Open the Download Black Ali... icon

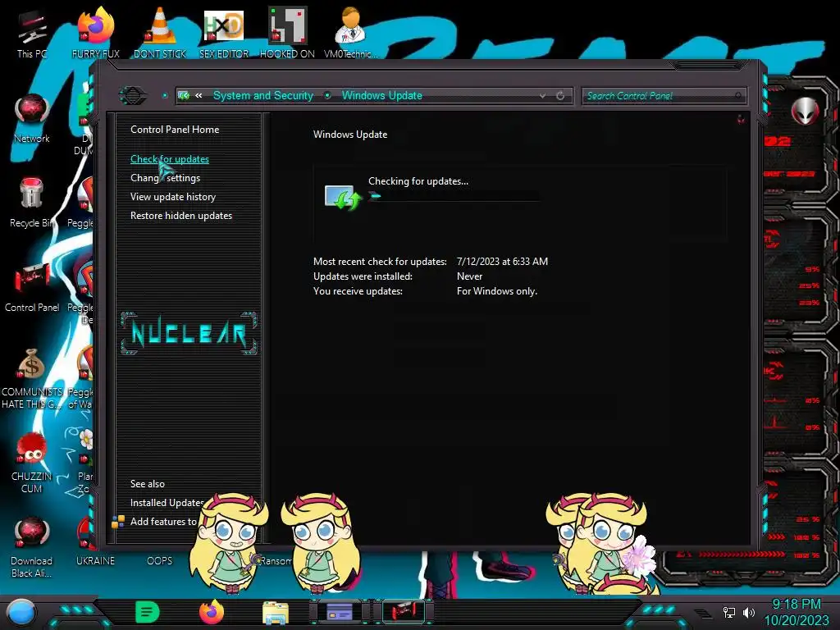point(32,547)
